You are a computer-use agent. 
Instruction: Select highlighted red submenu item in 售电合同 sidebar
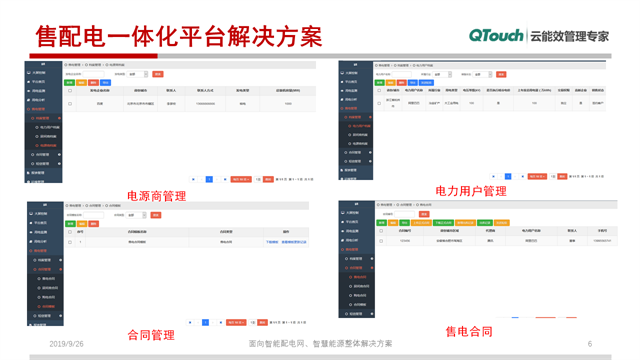click(x=358, y=277)
